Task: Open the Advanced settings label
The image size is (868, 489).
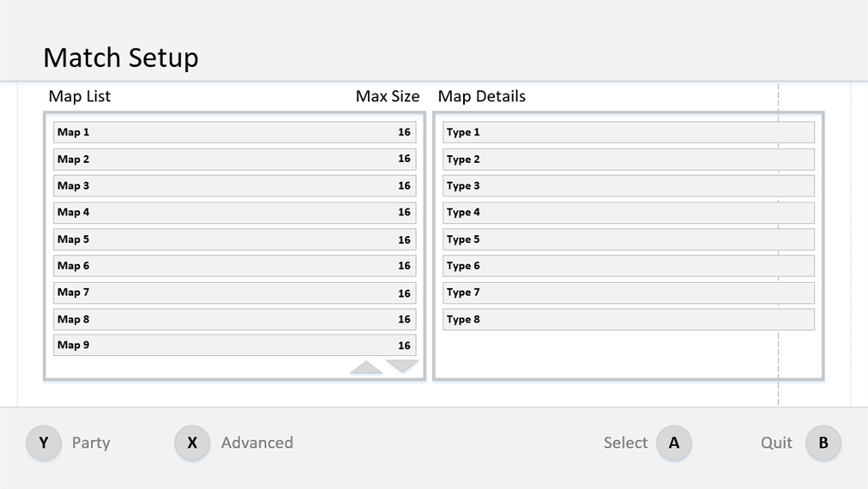Action: tap(256, 443)
